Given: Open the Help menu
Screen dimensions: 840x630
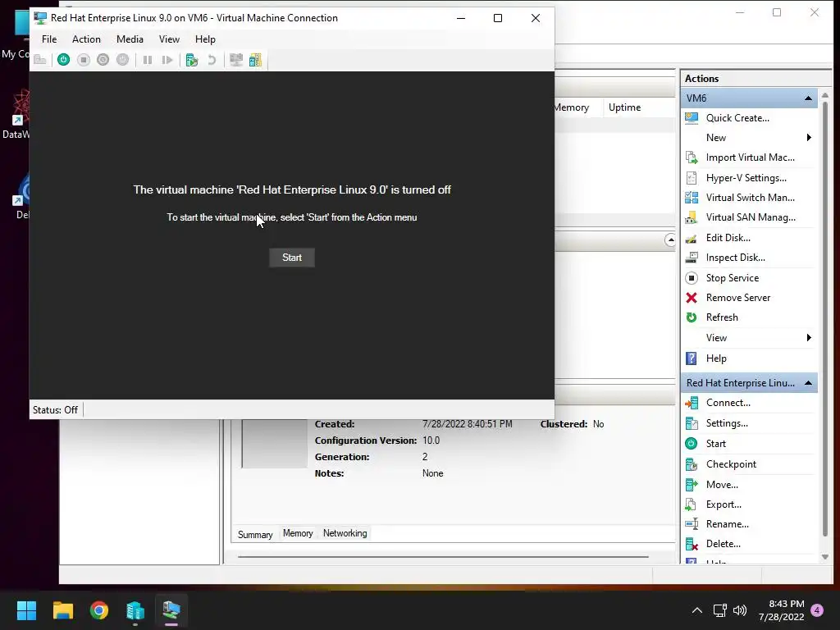Looking at the screenshot, I should (205, 39).
